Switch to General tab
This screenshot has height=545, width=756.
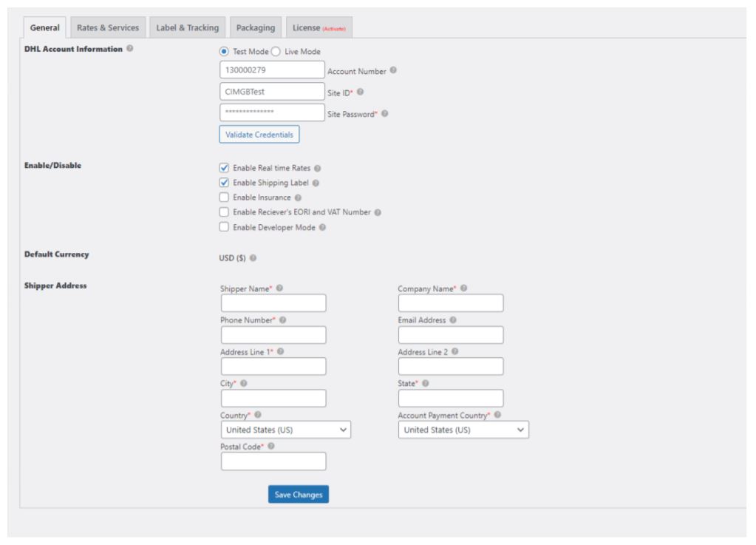coord(45,27)
